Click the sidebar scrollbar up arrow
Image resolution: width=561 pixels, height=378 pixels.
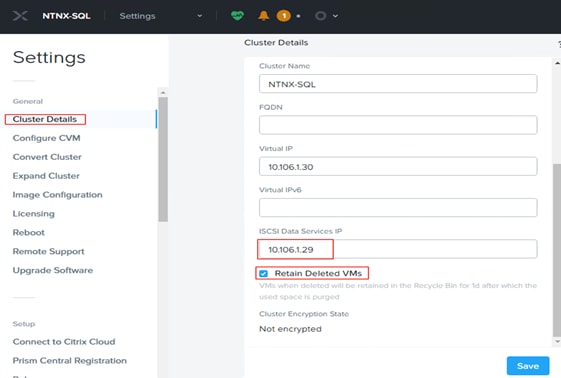pyautogui.click(x=163, y=93)
